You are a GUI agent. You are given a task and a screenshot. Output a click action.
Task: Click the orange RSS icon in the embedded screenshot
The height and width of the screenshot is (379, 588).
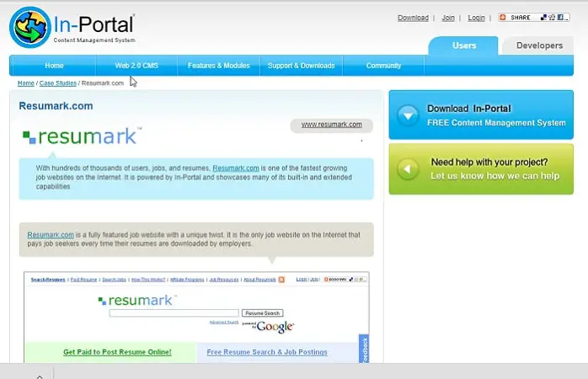(x=281, y=280)
